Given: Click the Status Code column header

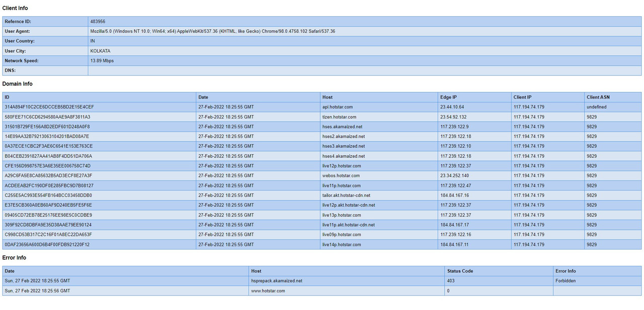Looking at the screenshot, I should tap(460, 271).
